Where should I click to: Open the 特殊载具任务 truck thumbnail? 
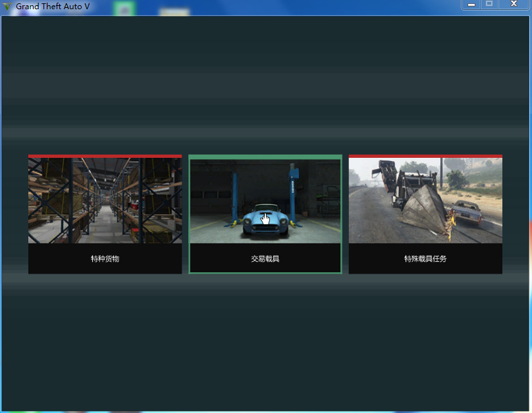click(x=425, y=200)
